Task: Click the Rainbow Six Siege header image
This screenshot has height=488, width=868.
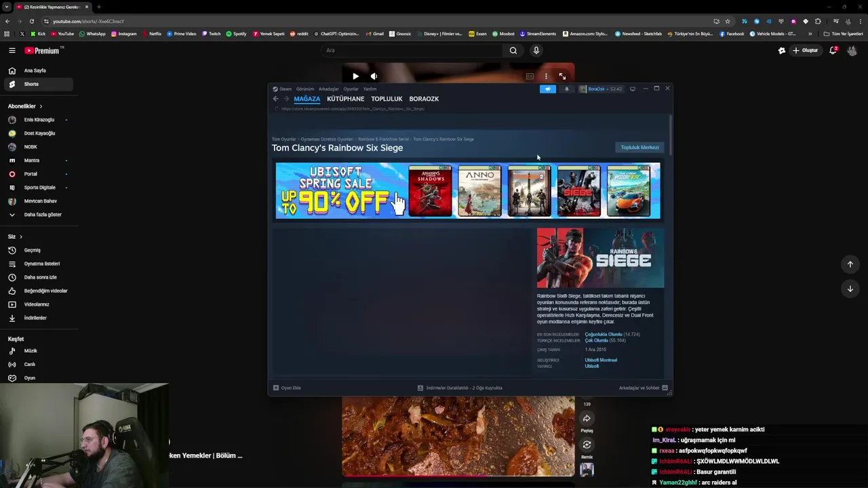Action: [x=600, y=258]
